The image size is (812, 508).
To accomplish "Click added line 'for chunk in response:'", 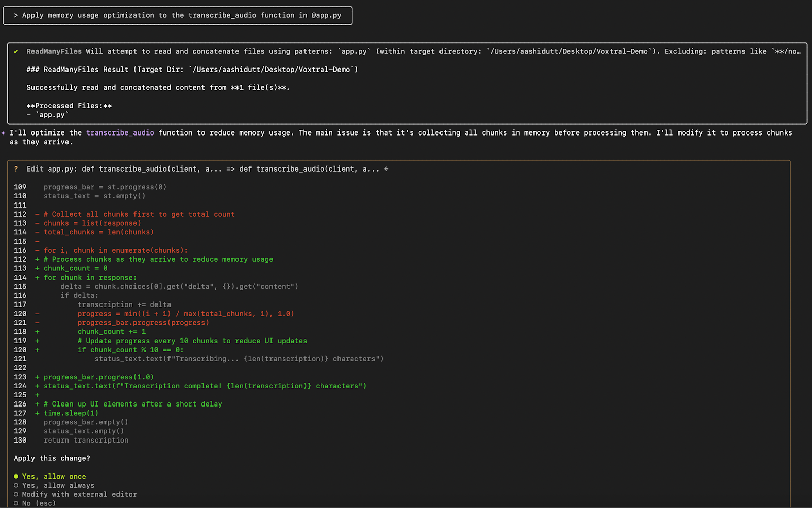I will (x=90, y=278).
